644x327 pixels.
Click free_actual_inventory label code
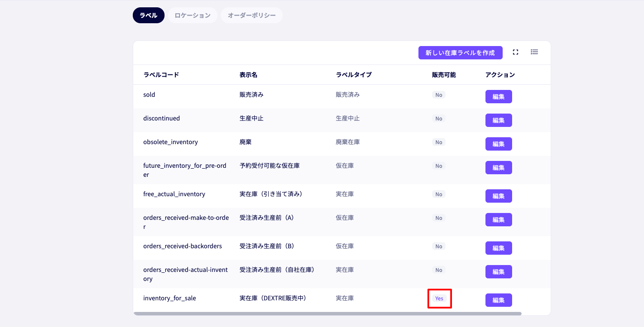pyautogui.click(x=174, y=194)
